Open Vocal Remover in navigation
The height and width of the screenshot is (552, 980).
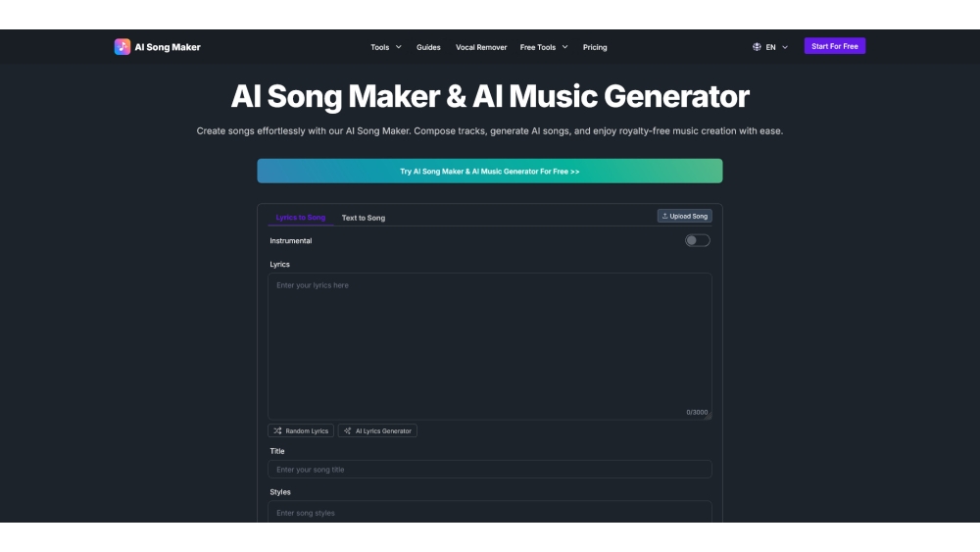tap(480, 47)
